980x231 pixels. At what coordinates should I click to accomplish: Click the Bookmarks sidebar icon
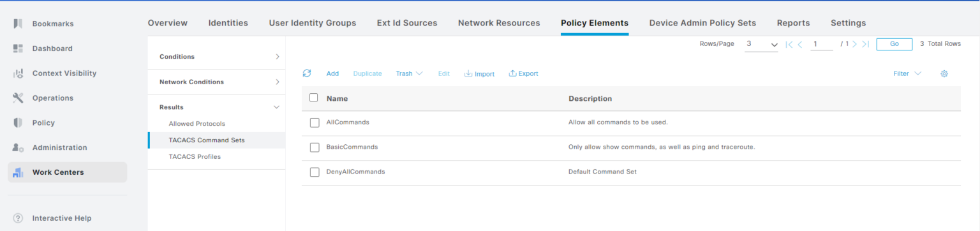pyautogui.click(x=19, y=24)
